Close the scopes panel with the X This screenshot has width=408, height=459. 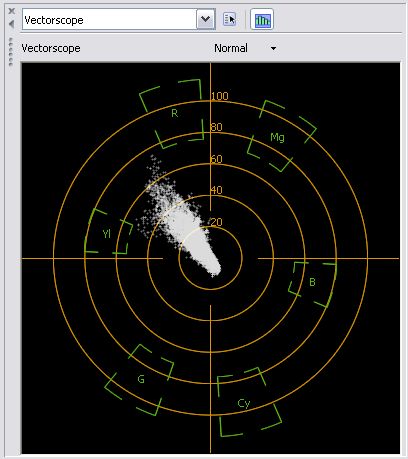click(12, 11)
